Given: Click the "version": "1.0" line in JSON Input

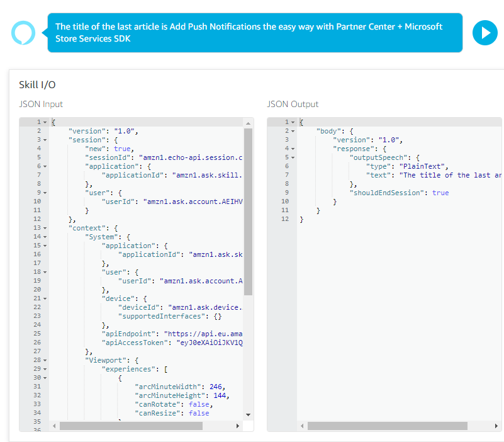Looking at the screenshot, I should (103, 131).
